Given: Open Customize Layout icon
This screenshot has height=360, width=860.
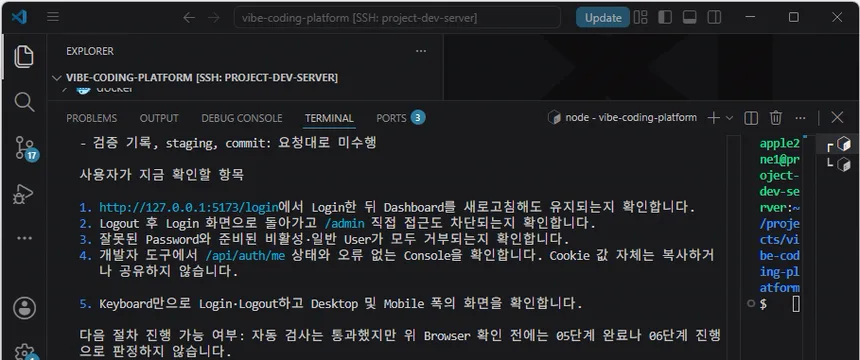Looking at the screenshot, I should [640, 18].
